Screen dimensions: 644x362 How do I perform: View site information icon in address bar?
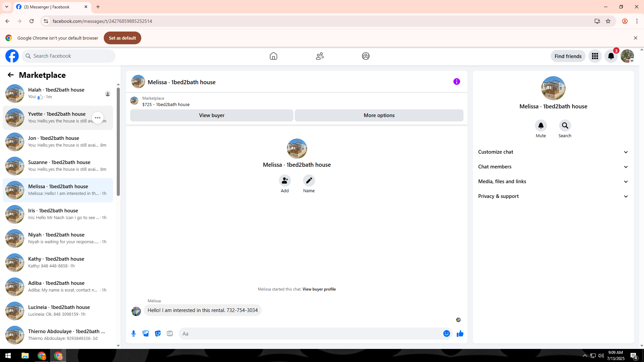pos(46,21)
